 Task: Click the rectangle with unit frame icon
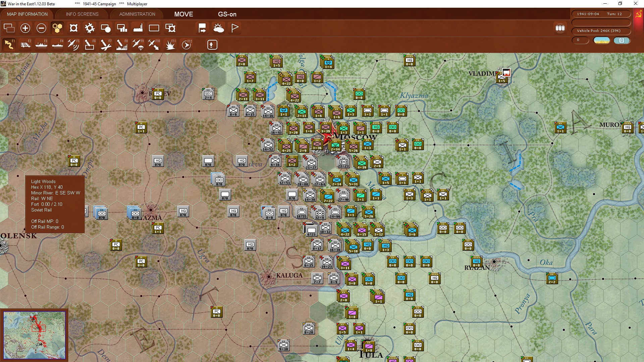point(170,28)
